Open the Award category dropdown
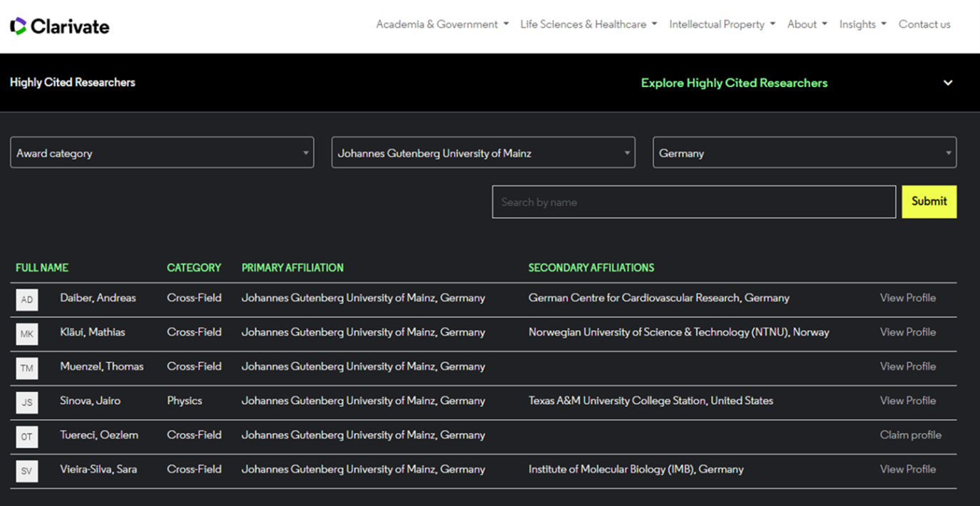The image size is (980, 506). click(x=162, y=153)
